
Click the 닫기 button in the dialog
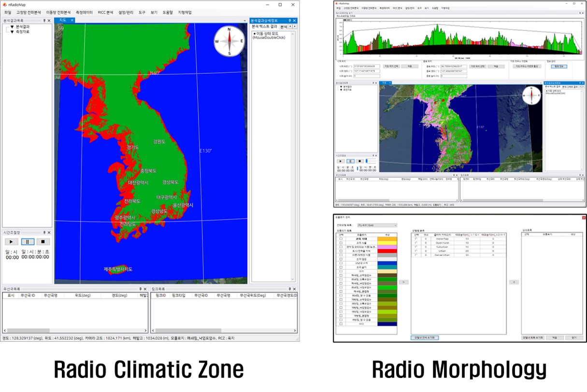(574, 337)
